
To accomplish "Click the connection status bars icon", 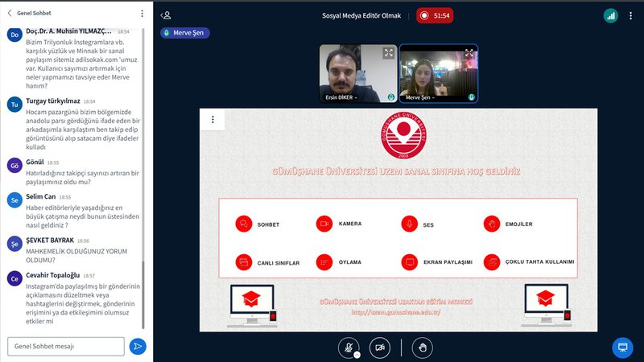I will (x=610, y=14).
